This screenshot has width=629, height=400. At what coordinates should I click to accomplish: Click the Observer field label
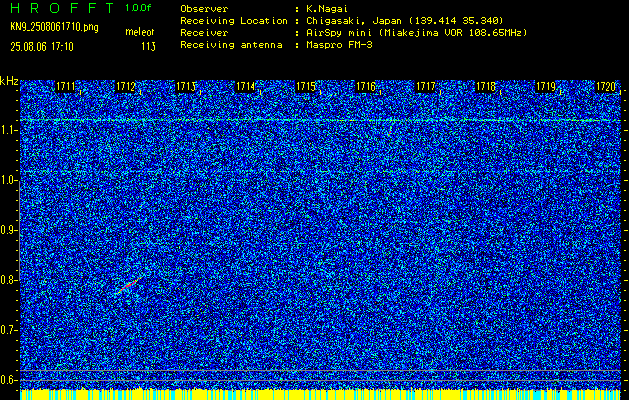pyautogui.click(x=204, y=9)
